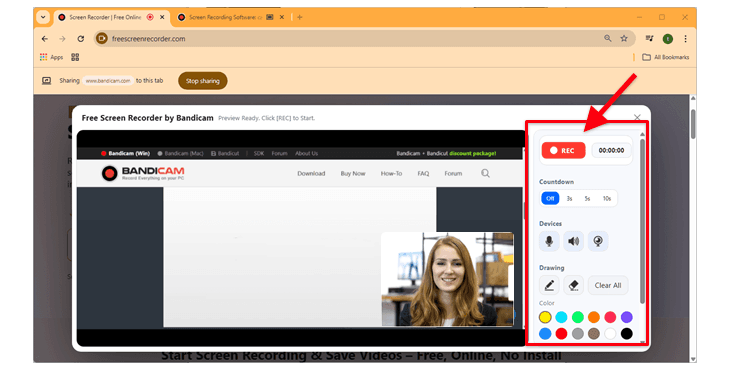The width and height of the screenshot is (730, 370).
Task: Minimize the browser window
Action: tap(640, 17)
